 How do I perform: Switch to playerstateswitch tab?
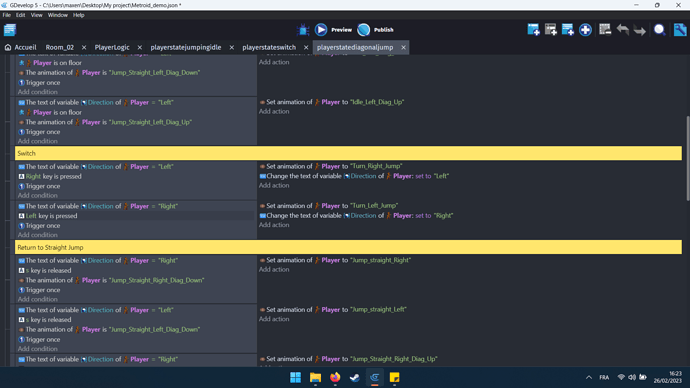[269, 47]
